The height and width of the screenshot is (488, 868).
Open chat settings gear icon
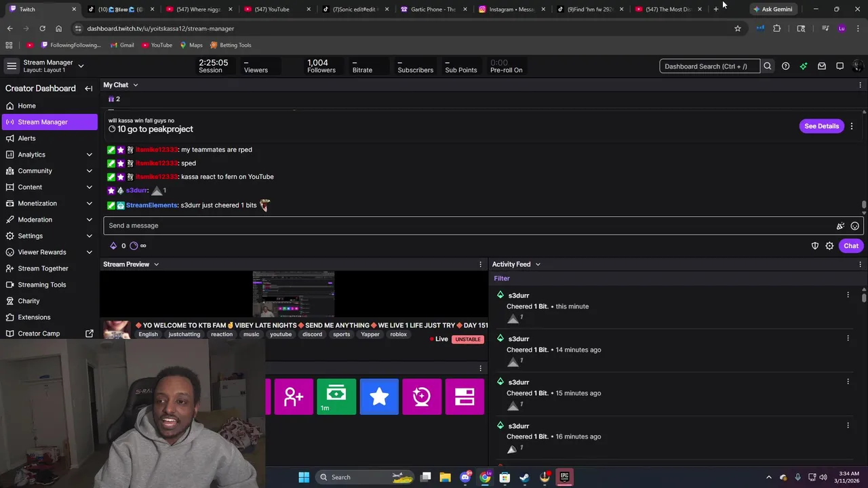tap(829, 246)
